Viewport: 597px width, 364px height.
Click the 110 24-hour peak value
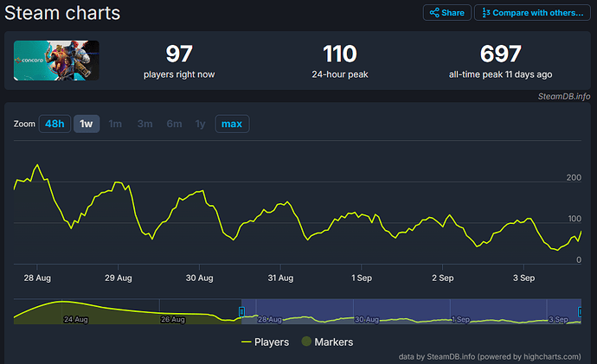(340, 54)
